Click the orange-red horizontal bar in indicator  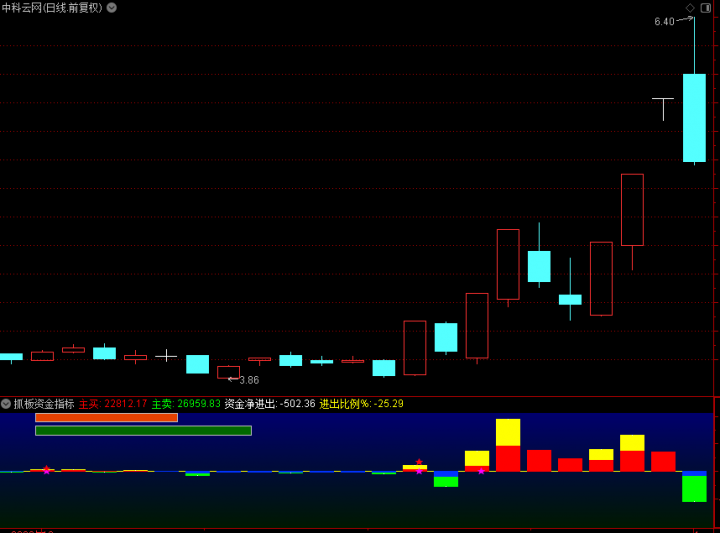pos(106,417)
